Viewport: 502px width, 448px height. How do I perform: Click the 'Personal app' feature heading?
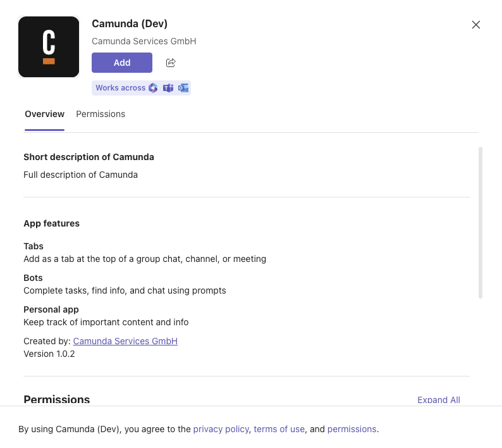[x=51, y=309]
